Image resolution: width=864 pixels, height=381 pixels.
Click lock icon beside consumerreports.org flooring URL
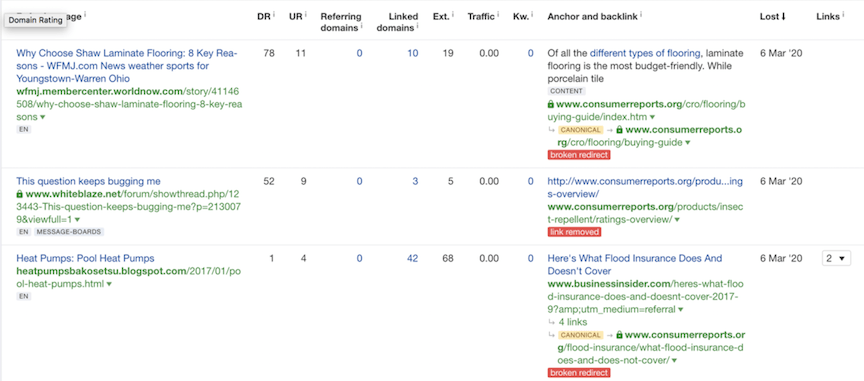click(551, 104)
